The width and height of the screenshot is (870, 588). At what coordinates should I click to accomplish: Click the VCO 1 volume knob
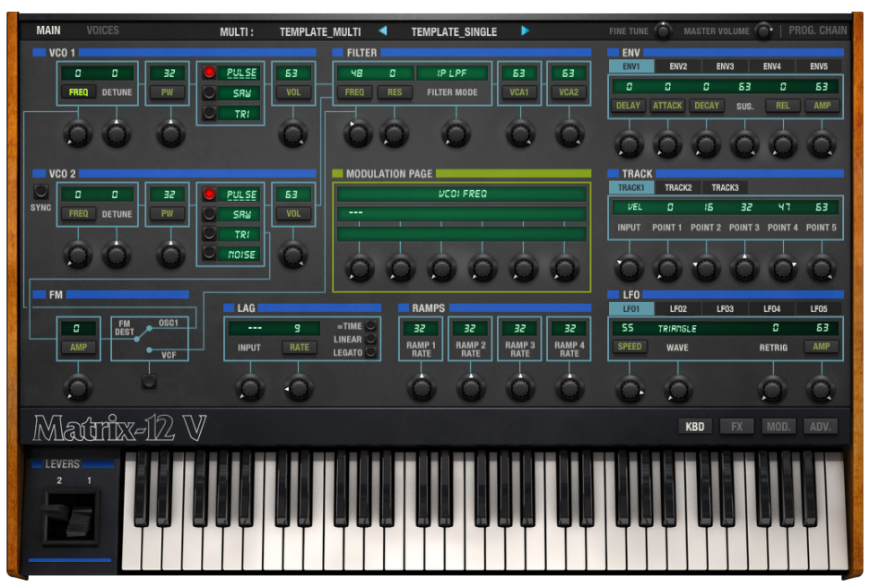click(292, 134)
